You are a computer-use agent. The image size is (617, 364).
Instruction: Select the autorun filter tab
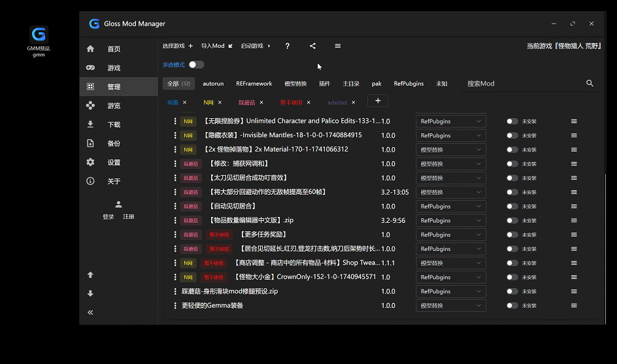213,84
